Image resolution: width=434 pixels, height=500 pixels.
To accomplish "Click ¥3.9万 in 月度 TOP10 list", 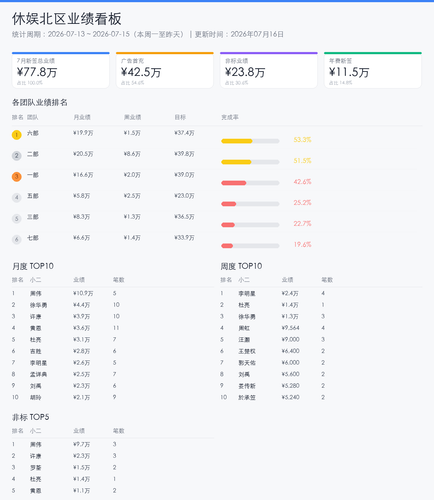I will click(x=82, y=316).
